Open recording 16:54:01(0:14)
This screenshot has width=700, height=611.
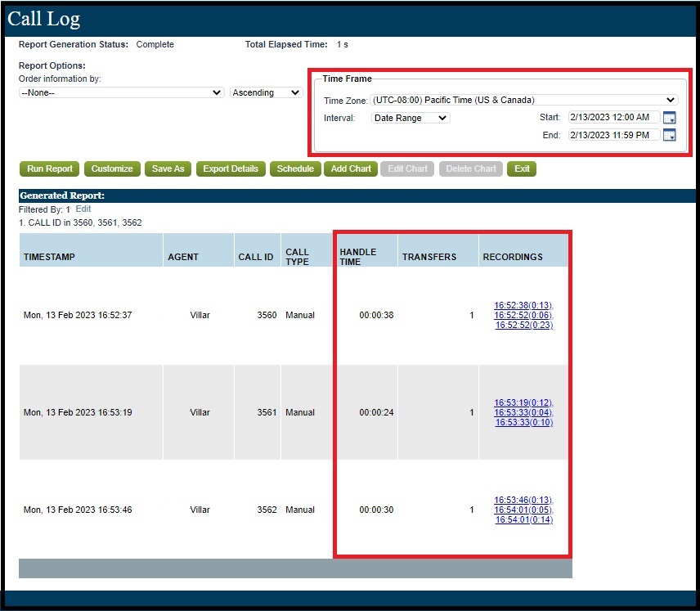click(524, 520)
